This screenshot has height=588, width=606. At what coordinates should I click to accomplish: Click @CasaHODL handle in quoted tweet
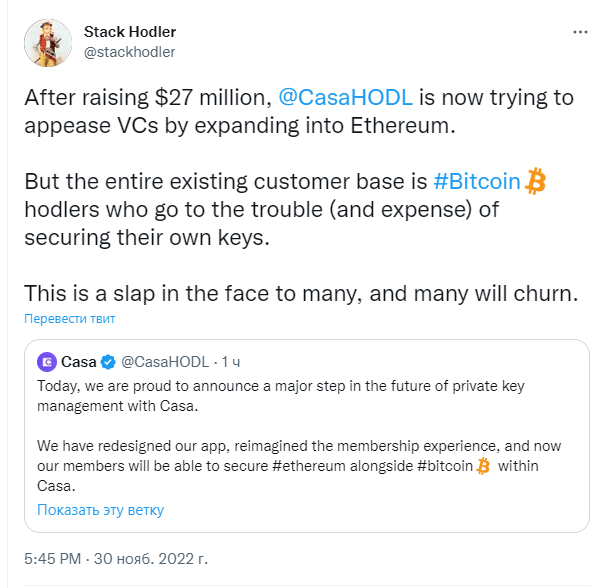click(x=165, y=362)
